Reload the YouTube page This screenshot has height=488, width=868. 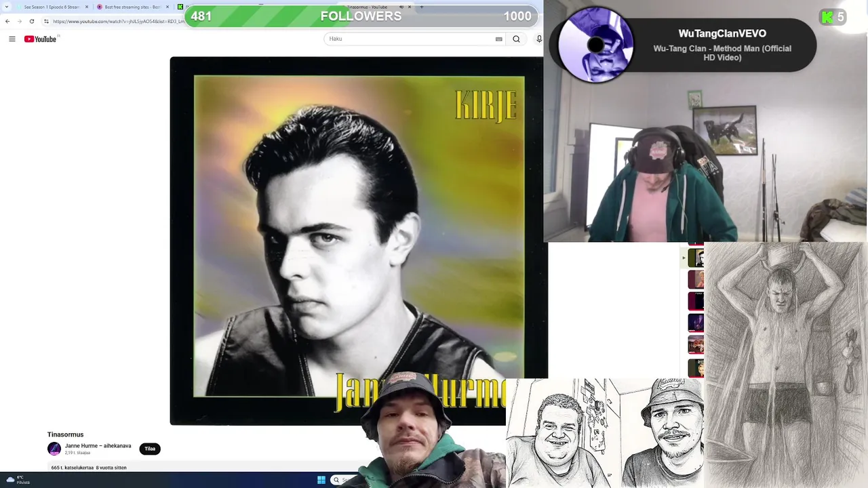click(x=32, y=21)
